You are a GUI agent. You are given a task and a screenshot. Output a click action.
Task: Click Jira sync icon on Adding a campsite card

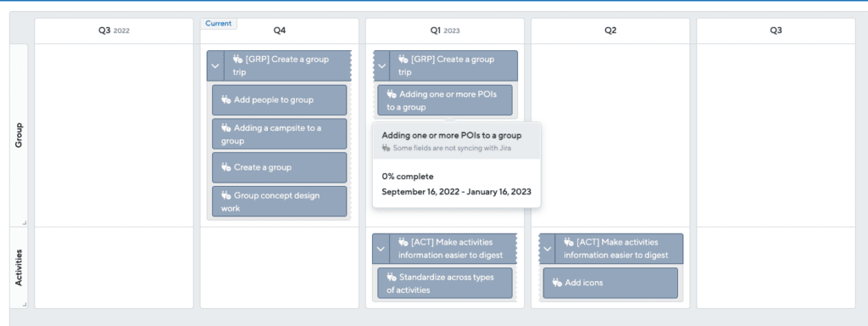225,127
